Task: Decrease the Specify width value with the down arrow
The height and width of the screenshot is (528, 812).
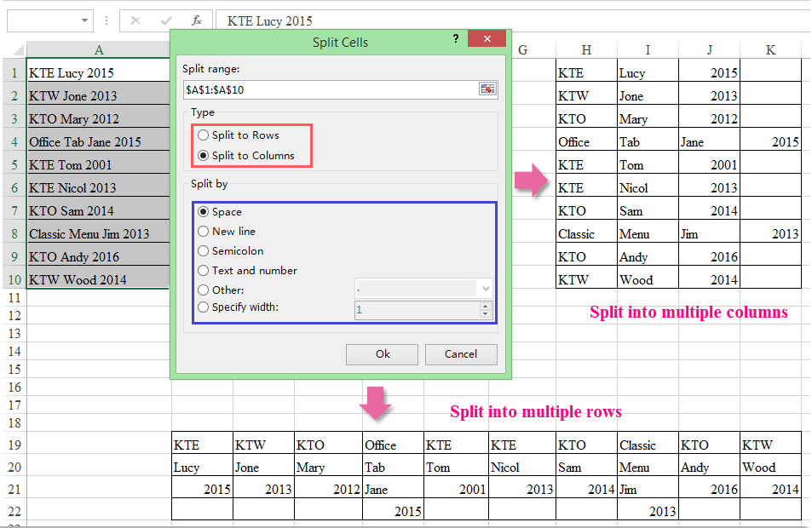Action: tap(485, 313)
